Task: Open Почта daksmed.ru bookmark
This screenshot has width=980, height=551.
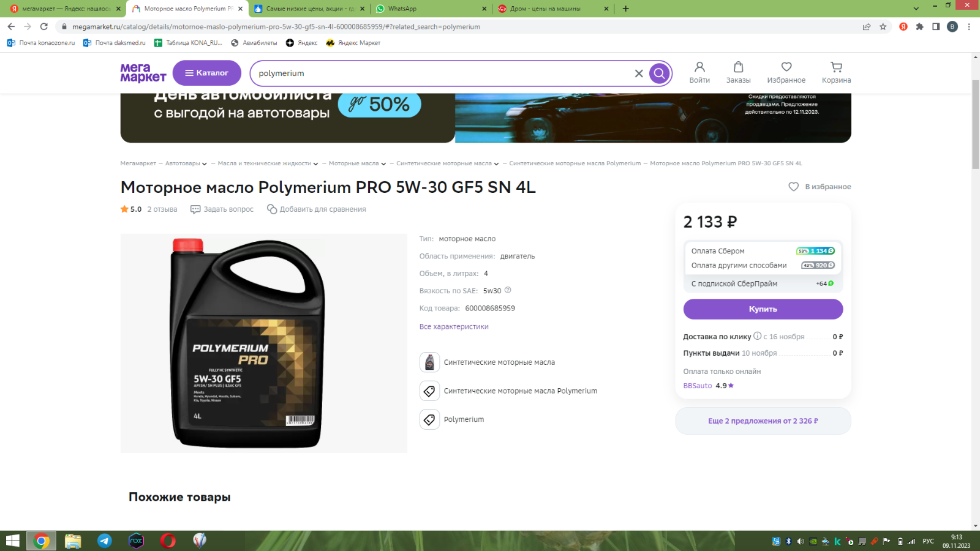Action: point(115,43)
